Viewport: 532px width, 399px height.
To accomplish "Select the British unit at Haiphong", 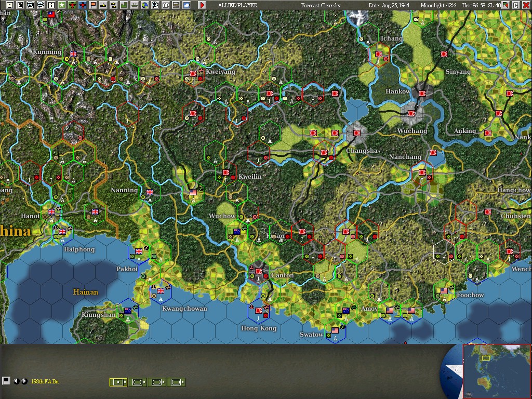I will pyautogui.click(x=62, y=231).
